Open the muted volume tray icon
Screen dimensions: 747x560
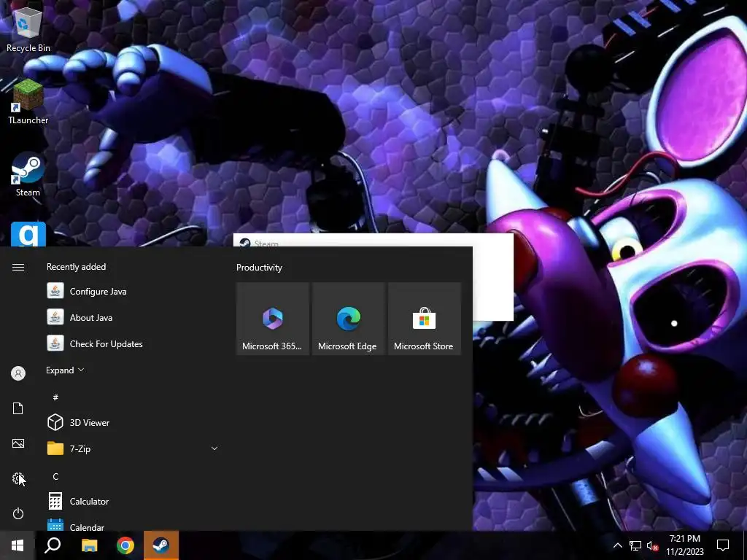652,545
